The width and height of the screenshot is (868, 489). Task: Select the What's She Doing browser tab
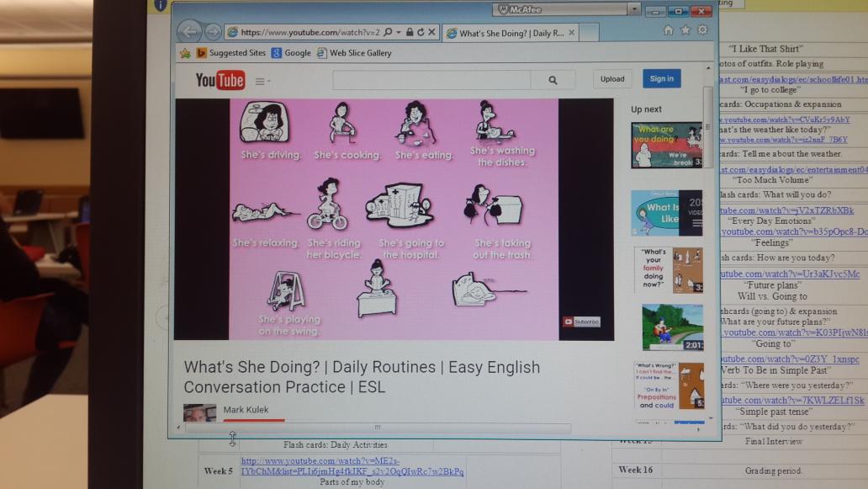click(x=505, y=31)
